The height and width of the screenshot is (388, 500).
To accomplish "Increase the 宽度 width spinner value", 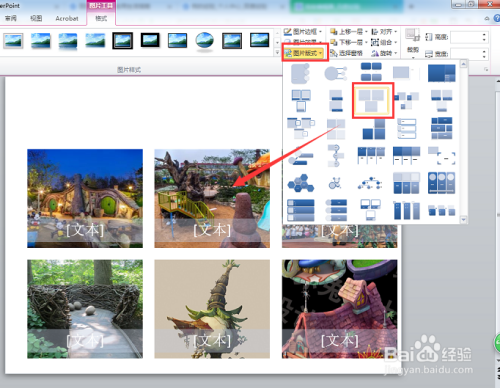I will point(485,51).
